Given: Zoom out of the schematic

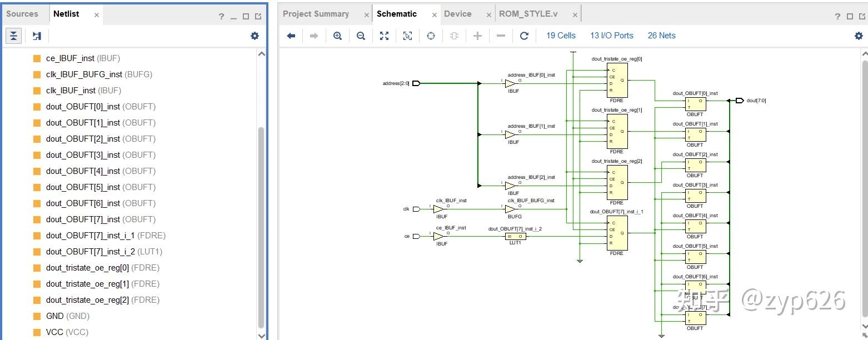Looking at the screenshot, I should click(361, 36).
